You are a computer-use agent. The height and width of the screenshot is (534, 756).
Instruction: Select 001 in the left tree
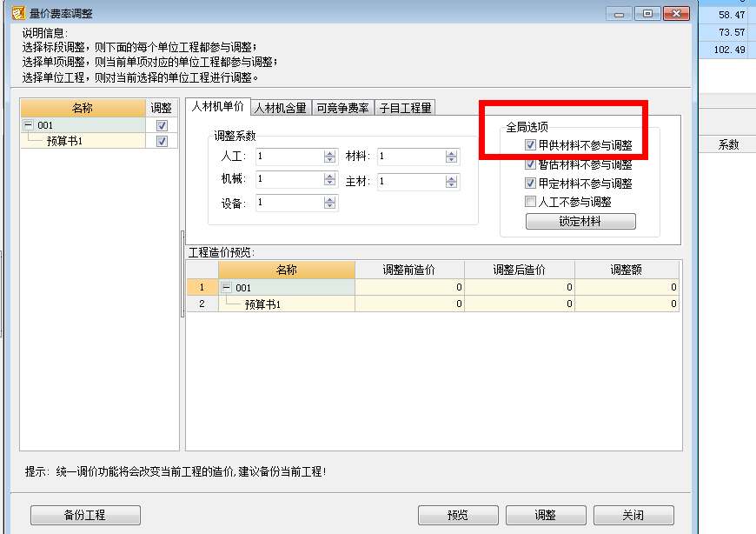45,125
